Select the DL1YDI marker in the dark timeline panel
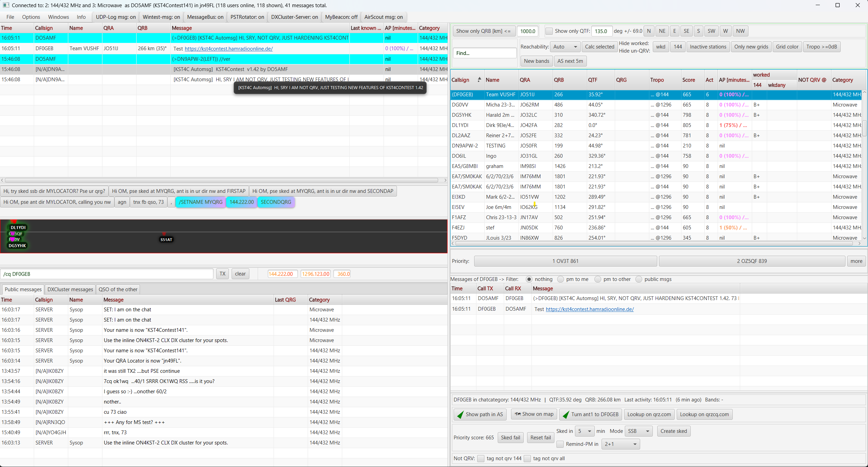The width and height of the screenshot is (868, 467). [x=18, y=227]
